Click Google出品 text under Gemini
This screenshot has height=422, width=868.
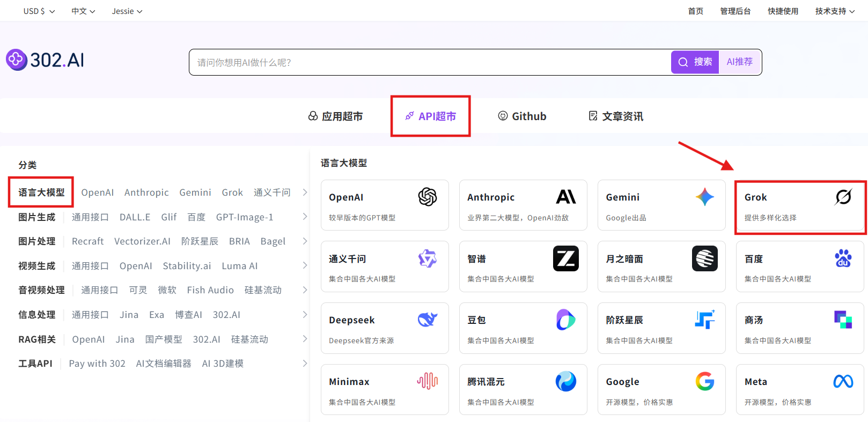[626, 218]
